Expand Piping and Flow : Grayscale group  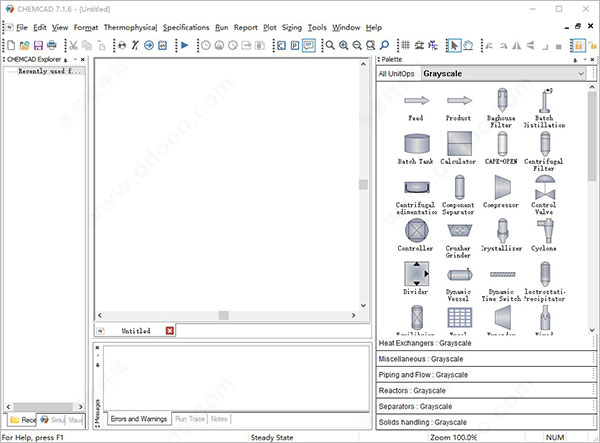(x=484, y=375)
